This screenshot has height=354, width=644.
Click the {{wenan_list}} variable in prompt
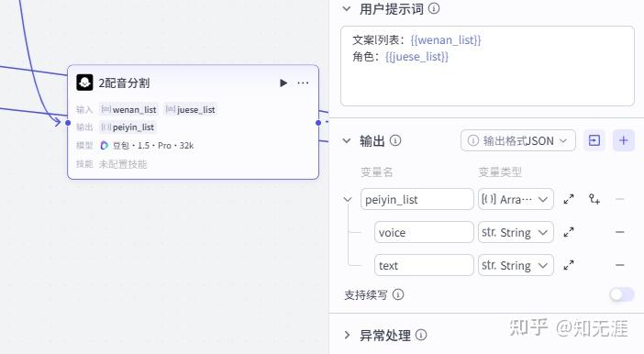pyautogui.click(x=446, y=40)
